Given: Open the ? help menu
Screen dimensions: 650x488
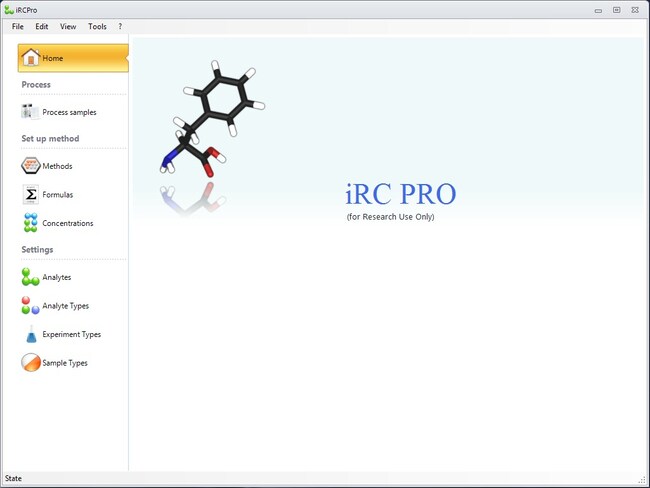Looking at the screenshot, I should coord(120,26).
